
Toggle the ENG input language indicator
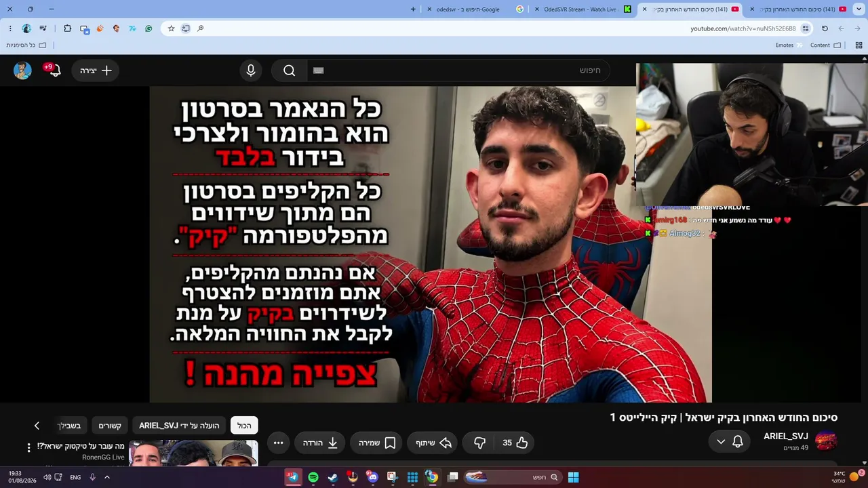(75, 477)
